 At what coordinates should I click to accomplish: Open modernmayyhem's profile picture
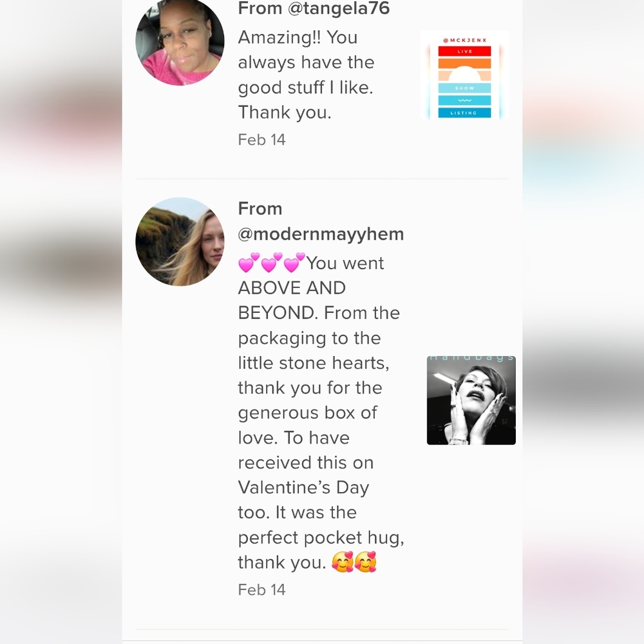[180, 241]
